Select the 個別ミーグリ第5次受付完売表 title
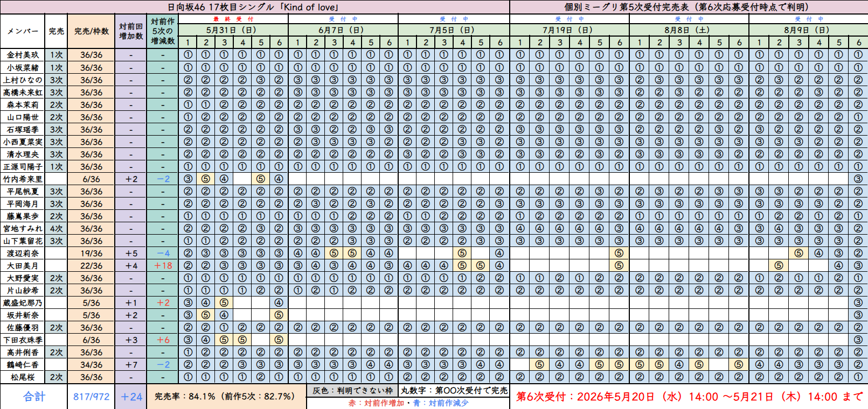 (x=689, y=7)
